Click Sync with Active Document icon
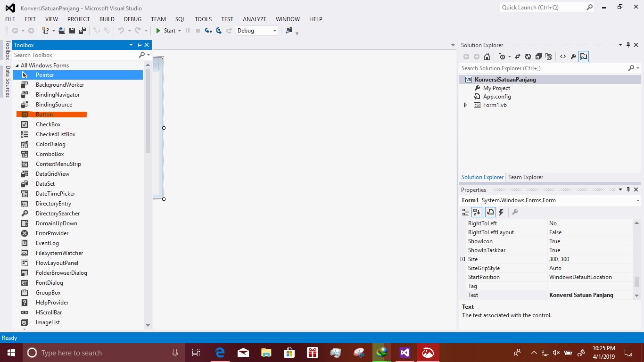This screenshot has height=362, width=644. point(518,56)
